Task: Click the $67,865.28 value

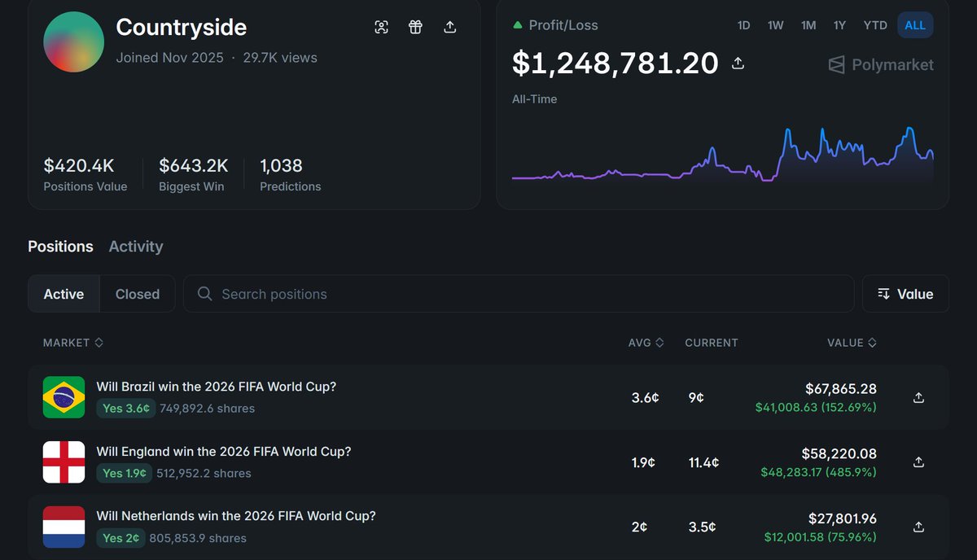Action: pos(841,389)
